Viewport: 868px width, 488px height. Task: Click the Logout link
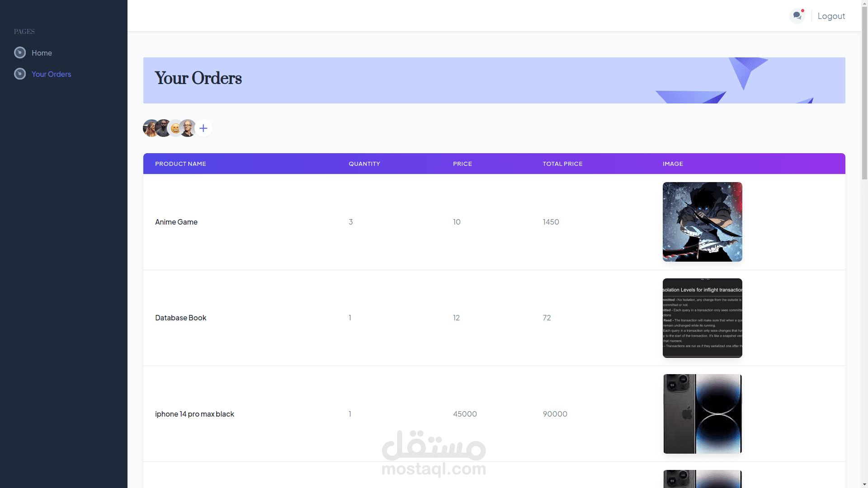point(831,16)
